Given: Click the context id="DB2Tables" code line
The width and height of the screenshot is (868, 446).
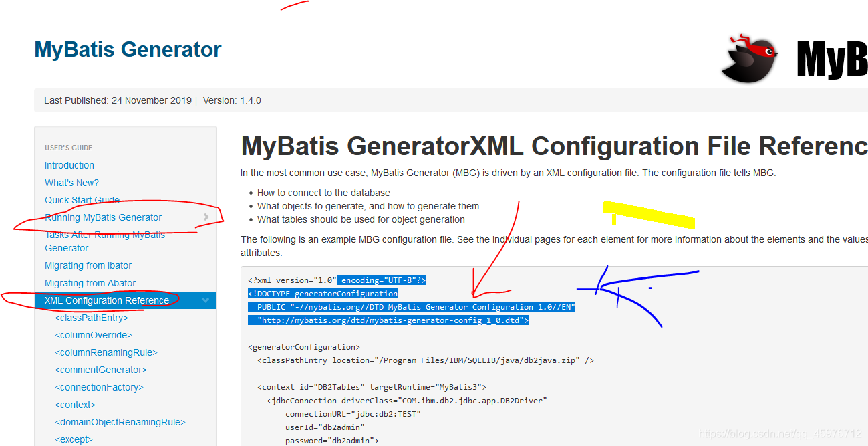Looking at the screenshot, I should [372, 387].
